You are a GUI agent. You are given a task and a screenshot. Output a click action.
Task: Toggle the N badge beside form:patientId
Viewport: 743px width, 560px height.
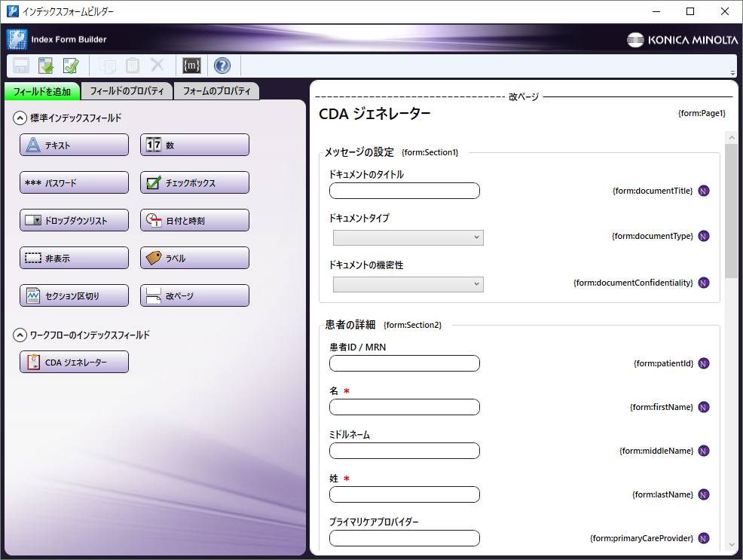tap(703, 363)
